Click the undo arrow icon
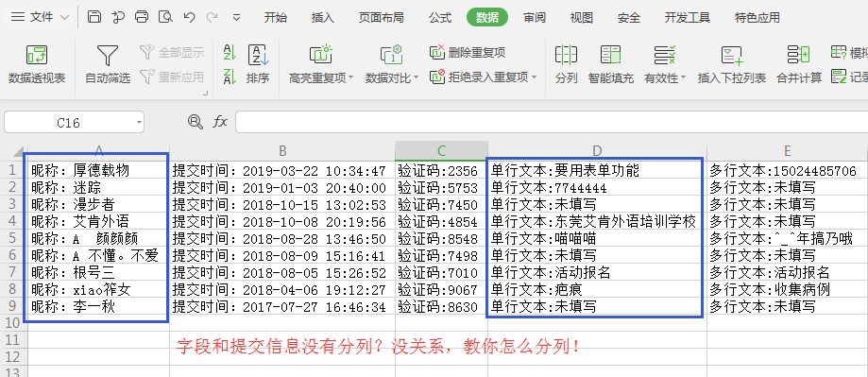868x377 pixels. (x=189, y=17)
